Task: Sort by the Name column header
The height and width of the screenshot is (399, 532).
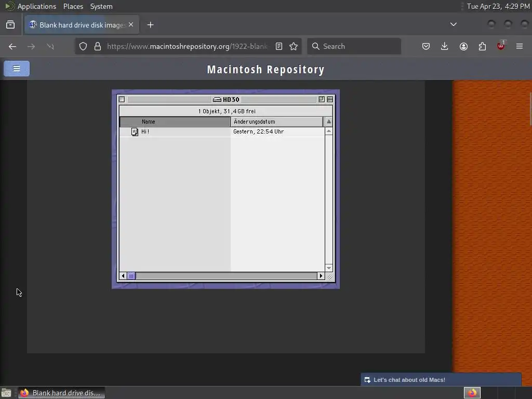Action: [175, 122]
